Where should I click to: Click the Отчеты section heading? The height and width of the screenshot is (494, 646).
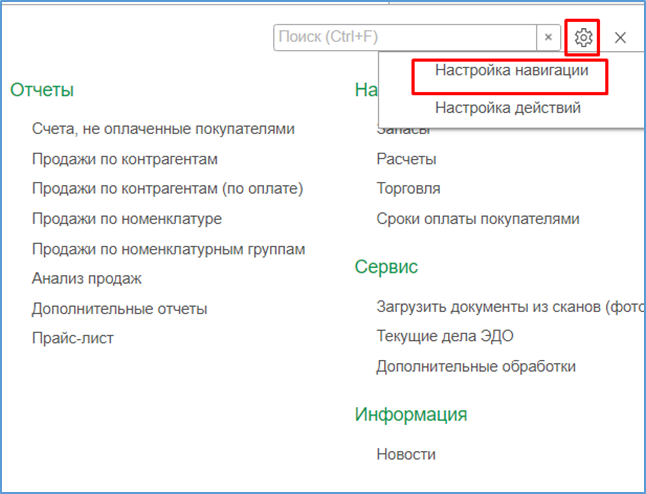coord(42,90)
